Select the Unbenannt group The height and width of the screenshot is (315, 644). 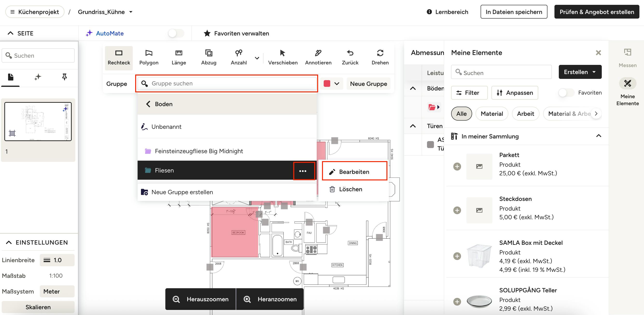click(227, 127)
